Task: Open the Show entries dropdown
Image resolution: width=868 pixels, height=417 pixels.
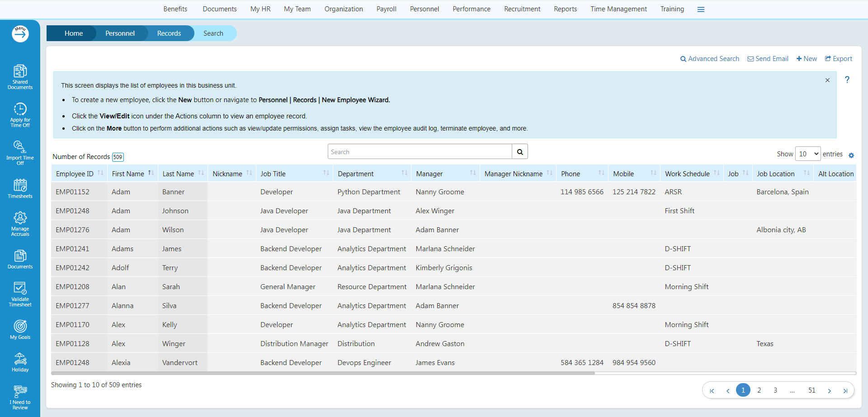Action: point(807,154)
